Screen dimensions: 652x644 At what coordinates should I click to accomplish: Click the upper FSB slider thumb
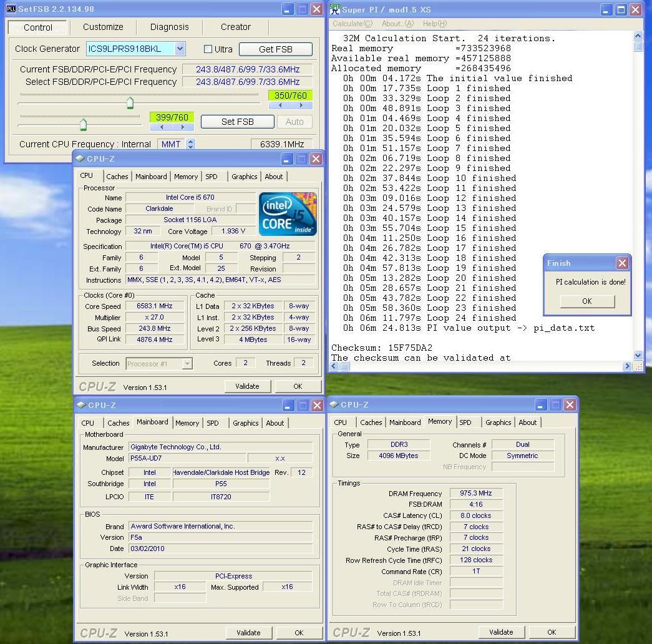click(130, 102)
